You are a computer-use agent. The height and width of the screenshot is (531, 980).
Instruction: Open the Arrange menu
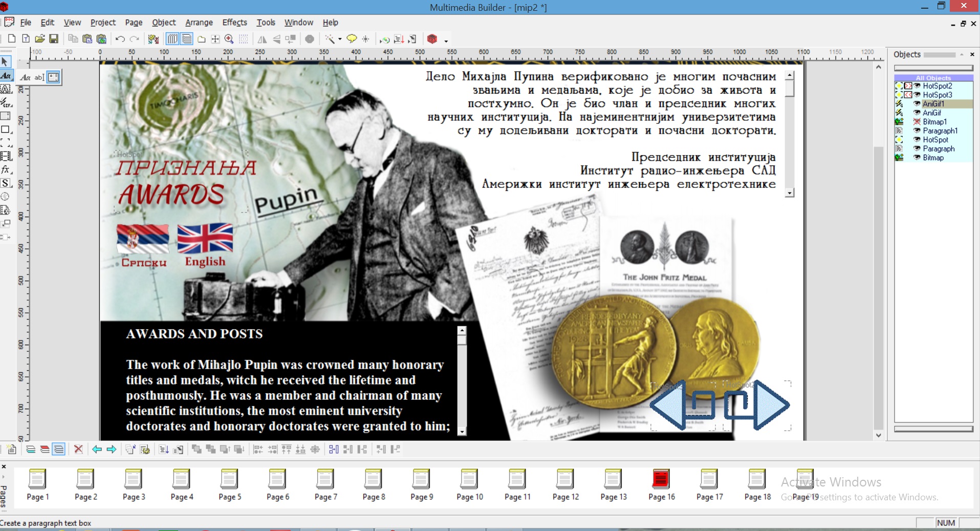coord(199,23)
